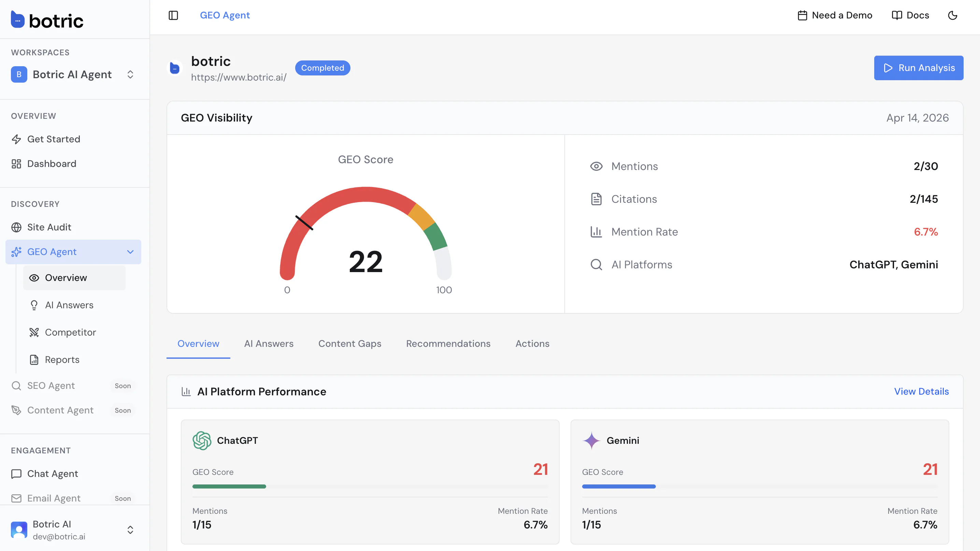Open AI Answers lightbulb item
The height and width of the screenshot is (551, 980).
pyautogui.click(x=74, y=305)
